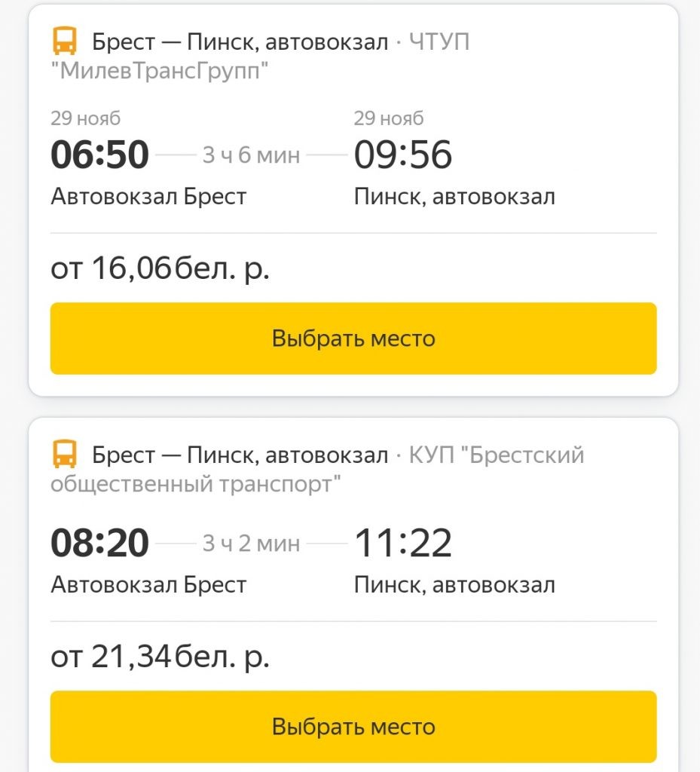700x772 pixels.
Task: Click the price "от 21,34 бел. р."
Action: [x=160, y=657]
